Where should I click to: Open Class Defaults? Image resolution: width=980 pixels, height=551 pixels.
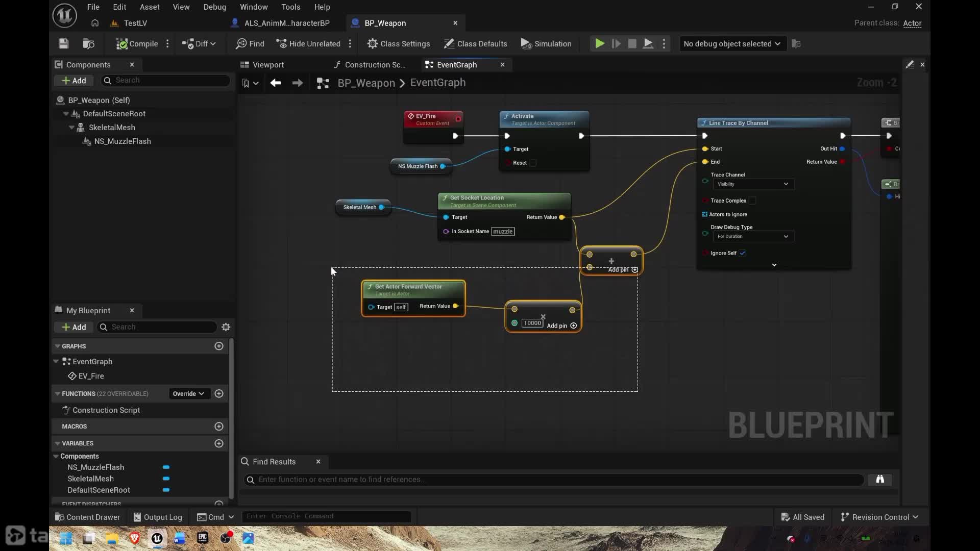476,44
